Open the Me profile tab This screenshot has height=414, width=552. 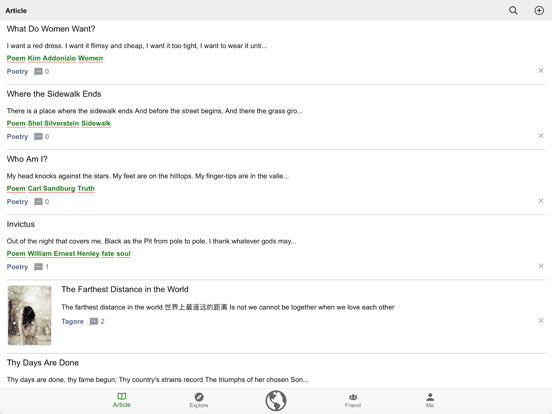[x=430, y=400]
